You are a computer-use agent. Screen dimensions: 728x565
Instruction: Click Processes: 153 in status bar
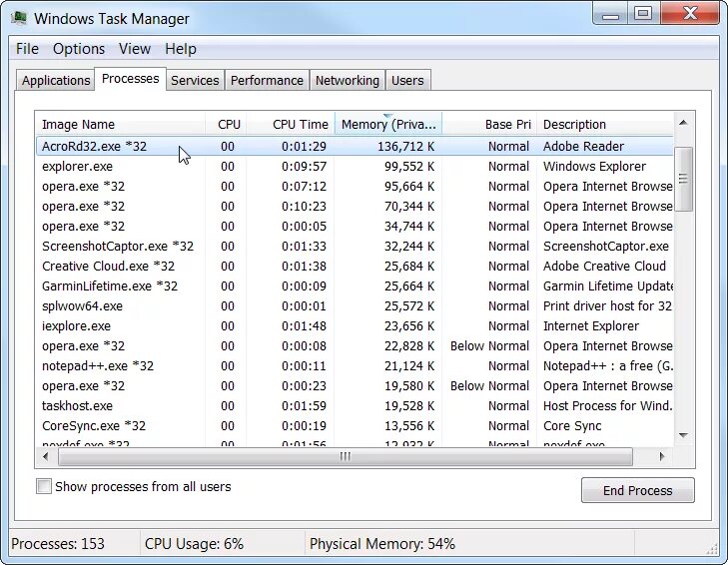tap(58, 544)
